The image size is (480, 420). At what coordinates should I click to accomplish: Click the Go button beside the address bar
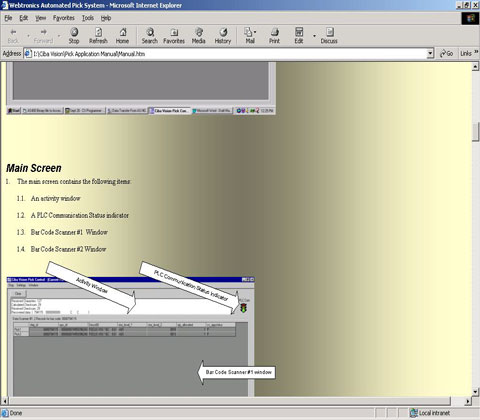coord(446,53)
